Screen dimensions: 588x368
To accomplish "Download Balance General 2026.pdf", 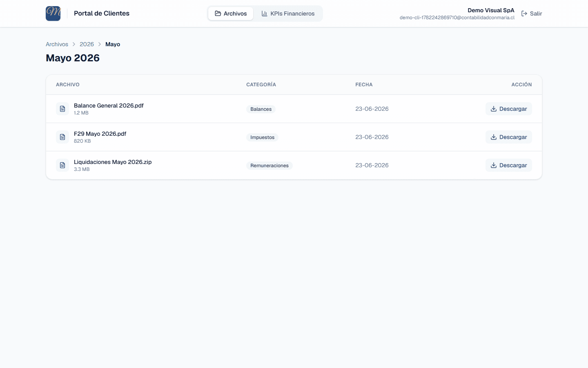I will [508, 109].
